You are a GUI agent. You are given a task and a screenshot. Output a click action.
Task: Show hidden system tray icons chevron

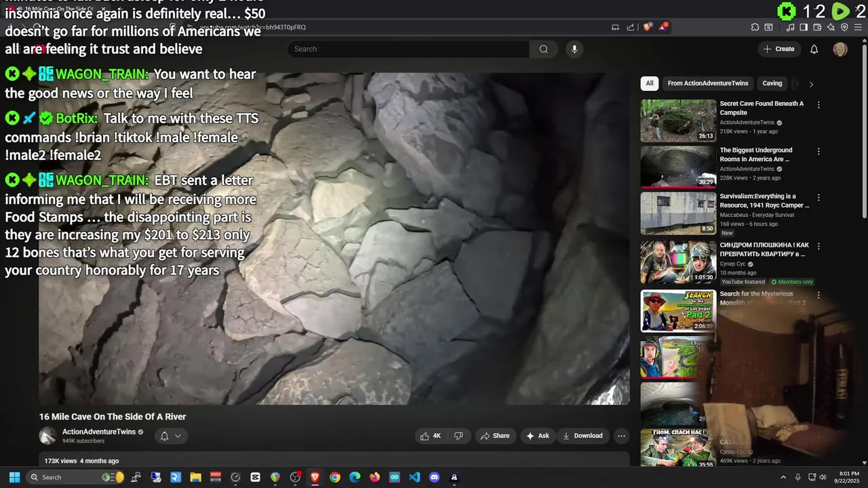pyautogui.click(x=783, y=477)
